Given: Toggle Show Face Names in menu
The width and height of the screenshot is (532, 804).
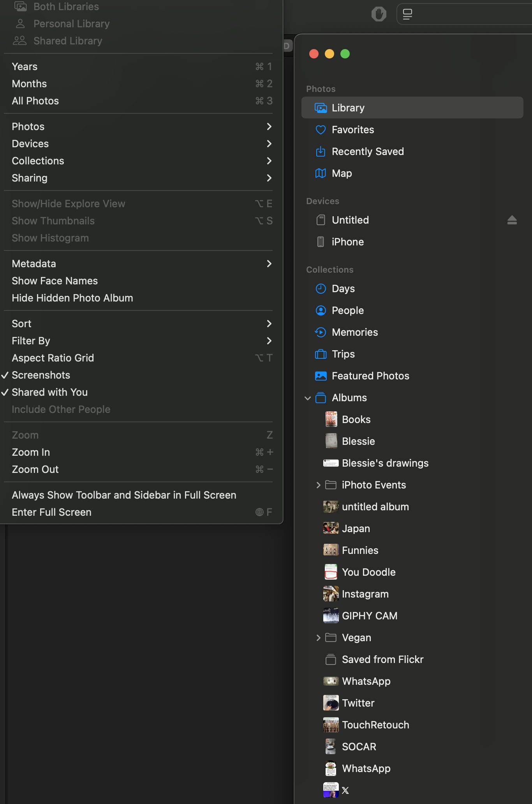Looking at the screenshot, I should tap(55, 281).
